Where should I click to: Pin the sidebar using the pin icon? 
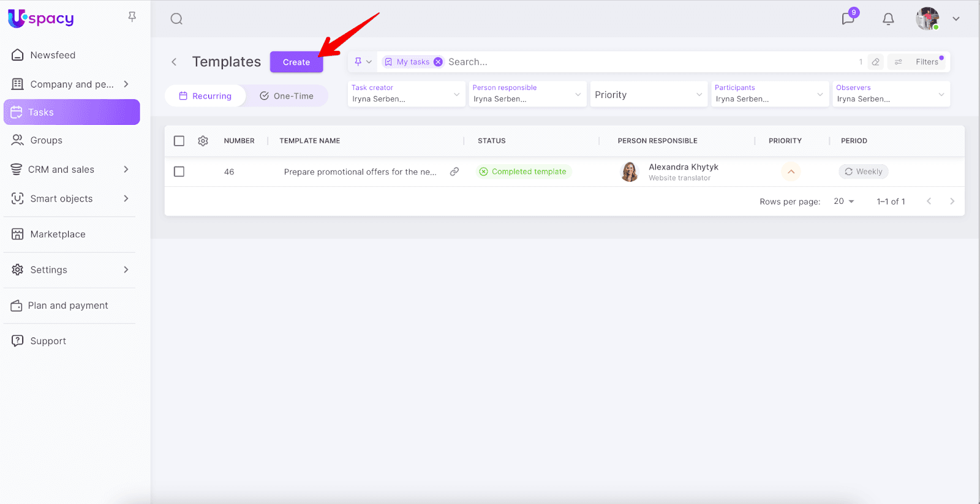(x=132, y=17)
